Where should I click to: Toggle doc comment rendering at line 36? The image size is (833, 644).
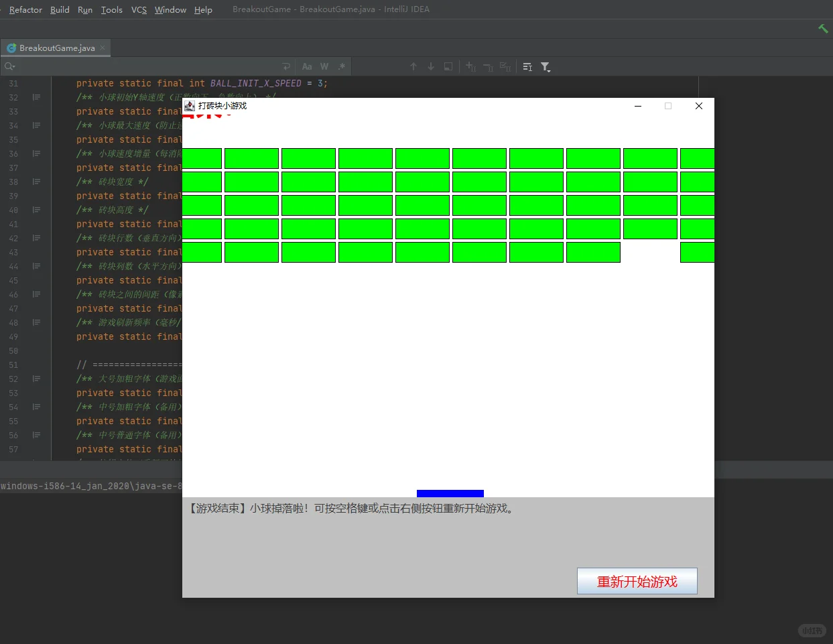pyautogui.click(x=36, y=153)
